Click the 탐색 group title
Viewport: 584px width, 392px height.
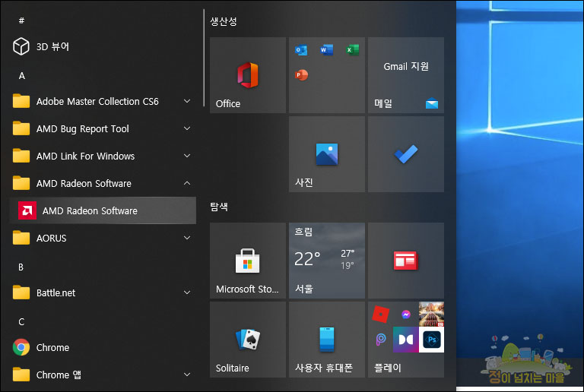point(219,207)
